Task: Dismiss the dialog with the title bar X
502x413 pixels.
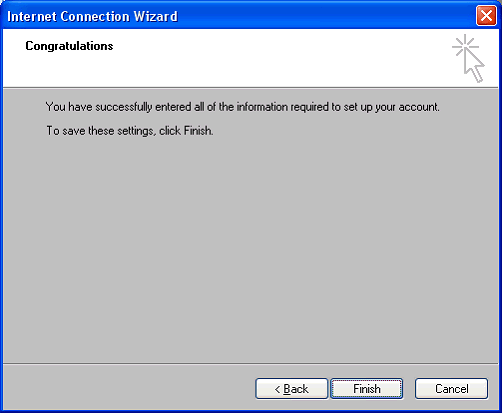Action: tap(486, 16)
